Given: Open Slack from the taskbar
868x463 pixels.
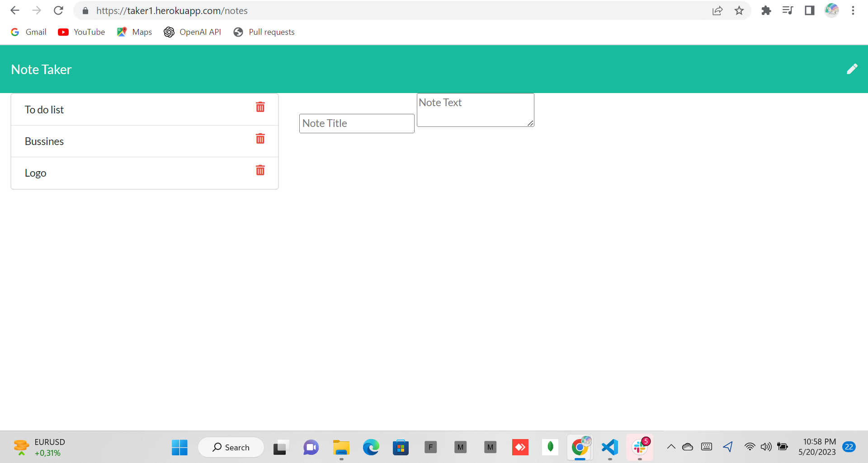Looking at the screenshot, I should pos(640,447).
